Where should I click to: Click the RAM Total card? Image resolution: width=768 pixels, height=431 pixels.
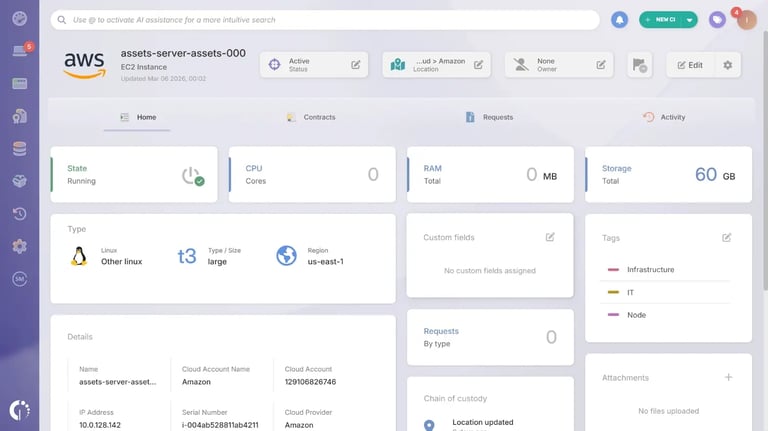(x=490, y=174)
